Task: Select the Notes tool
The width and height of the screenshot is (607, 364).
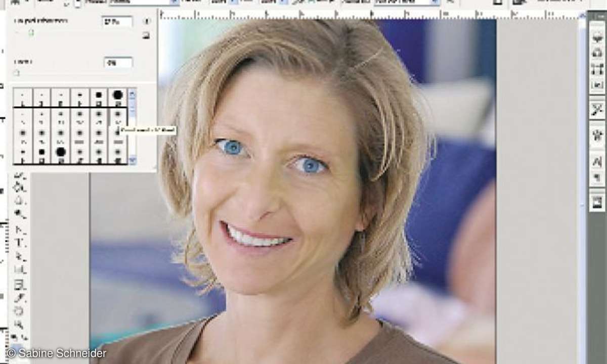Action: (20, 284)
